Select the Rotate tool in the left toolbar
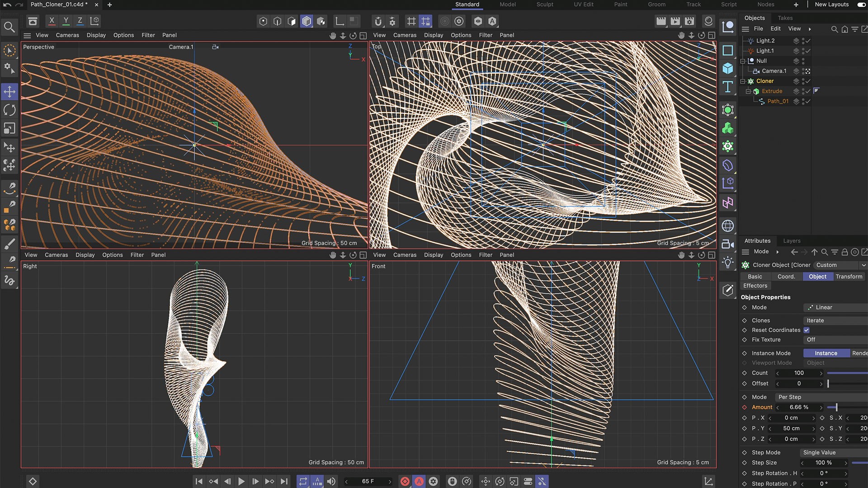This screenshot has width=868, height=488. (9, 110)
